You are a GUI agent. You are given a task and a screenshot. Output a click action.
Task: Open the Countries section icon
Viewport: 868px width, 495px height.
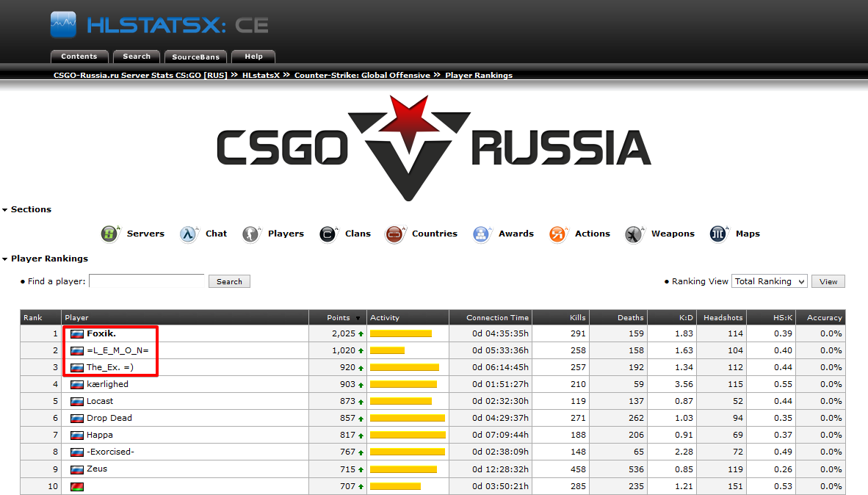click(x=394, y=234)
